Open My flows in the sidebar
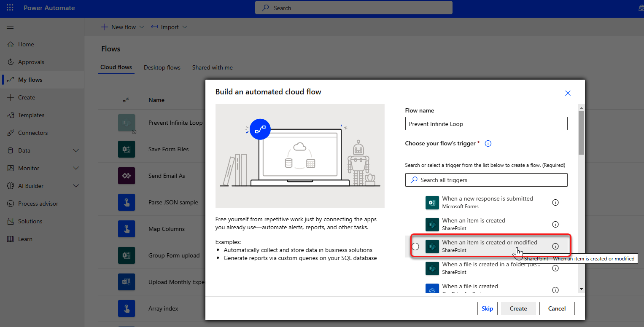The image size is (644, 327). [42, 80]
